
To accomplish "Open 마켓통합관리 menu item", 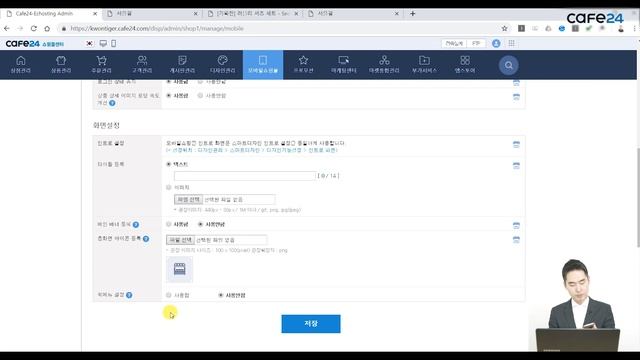I will point(384,65).
